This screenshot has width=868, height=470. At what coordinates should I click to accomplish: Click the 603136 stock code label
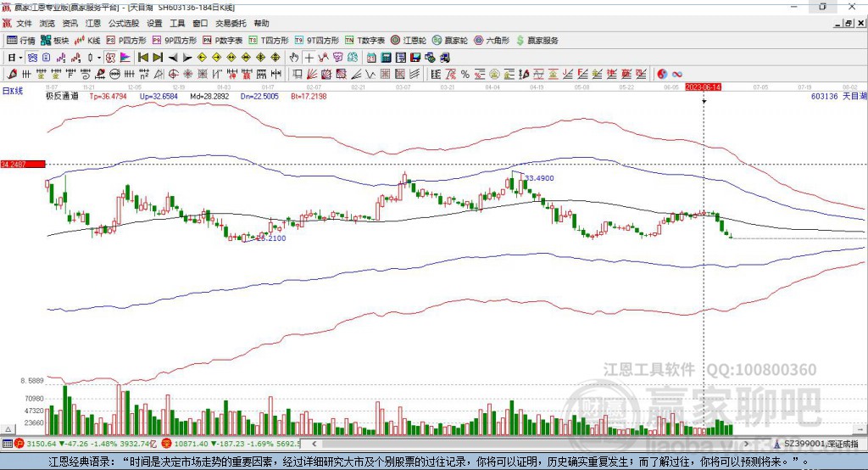[x=824, y=96]
